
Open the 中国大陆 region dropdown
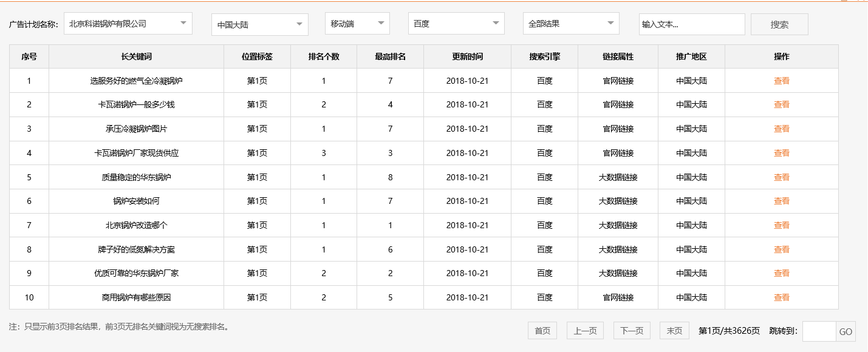pyautogui.click(x=259, y=23)
